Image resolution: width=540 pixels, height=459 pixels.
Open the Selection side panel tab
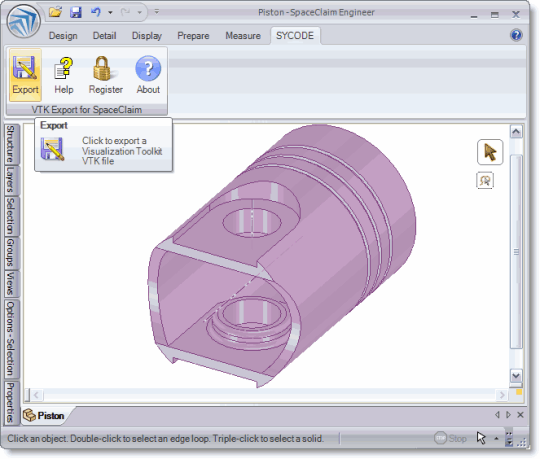11,216
